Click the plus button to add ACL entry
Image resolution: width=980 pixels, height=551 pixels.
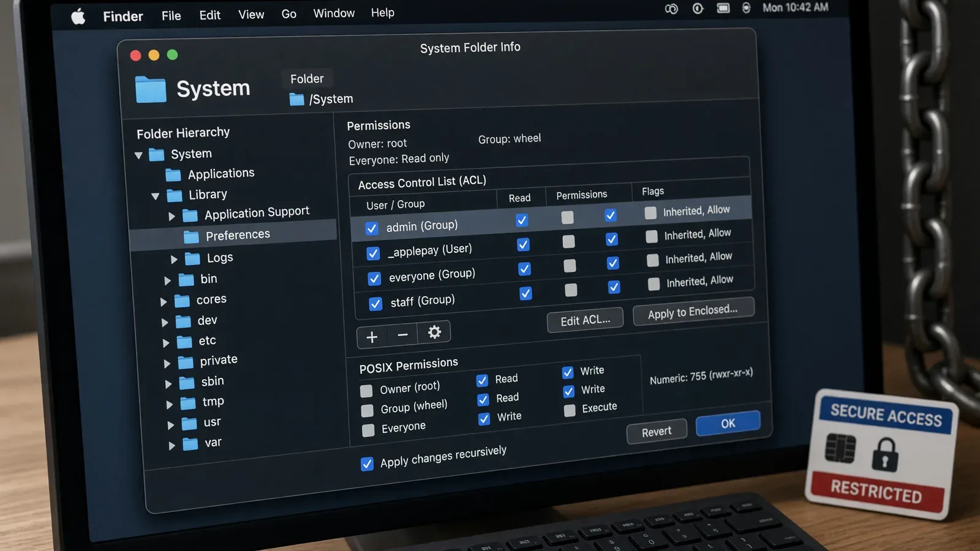click(372, 337)
